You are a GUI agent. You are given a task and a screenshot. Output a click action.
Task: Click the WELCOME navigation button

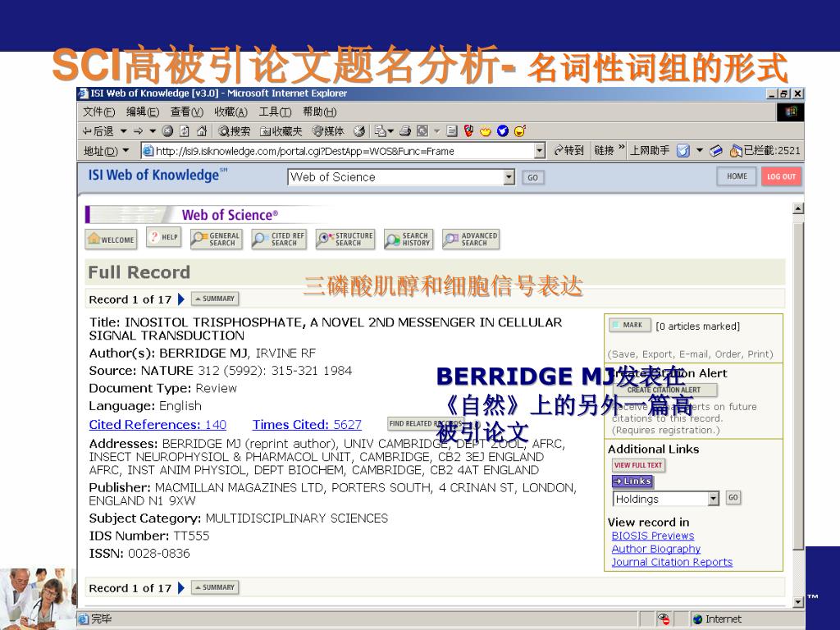pos(111,240)
